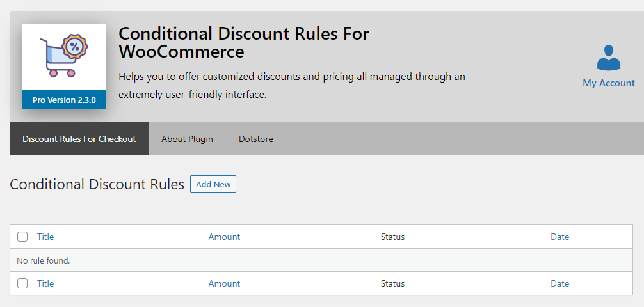Select the Discount Rules For Checkout tab
This screenshot has height=307, width=644.
click(79, 139)
